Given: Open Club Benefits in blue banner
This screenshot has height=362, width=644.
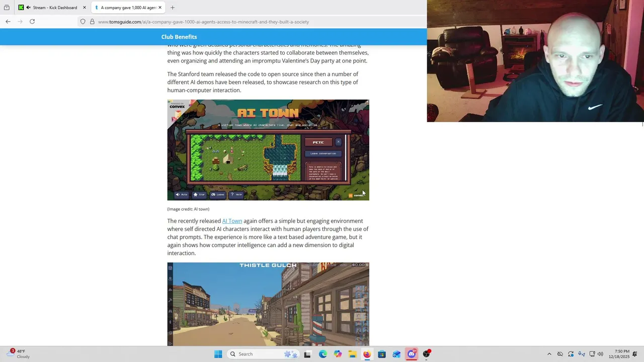Looking at the screenshot, I should (179, 37).
